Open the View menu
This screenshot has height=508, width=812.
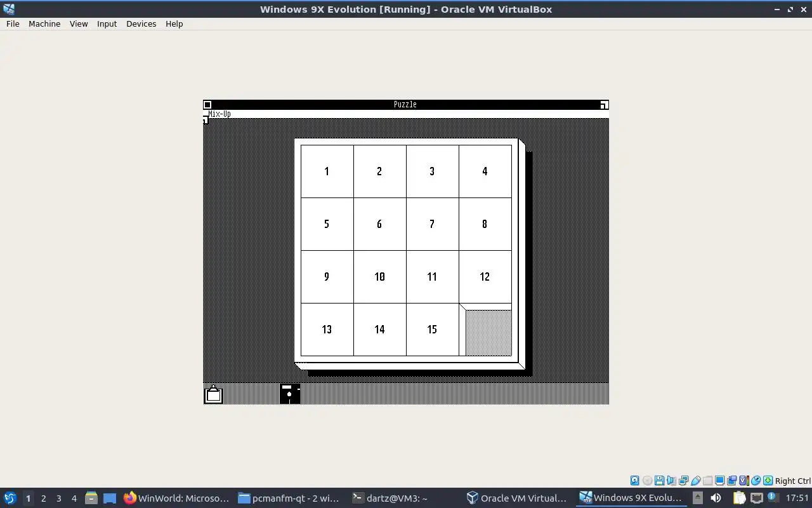pos(79,23)
